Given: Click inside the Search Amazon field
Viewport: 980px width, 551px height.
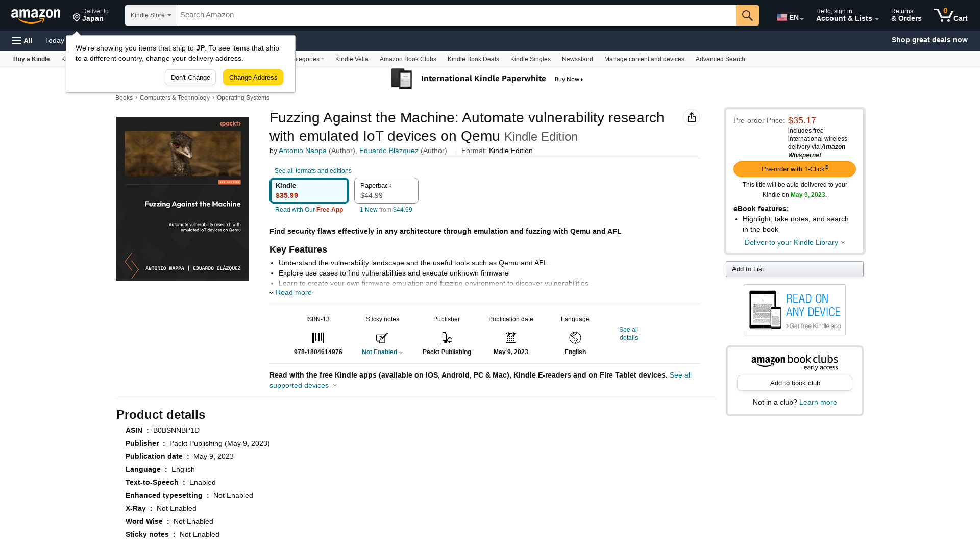Looking at the screenshot, I should pos(456,15).
